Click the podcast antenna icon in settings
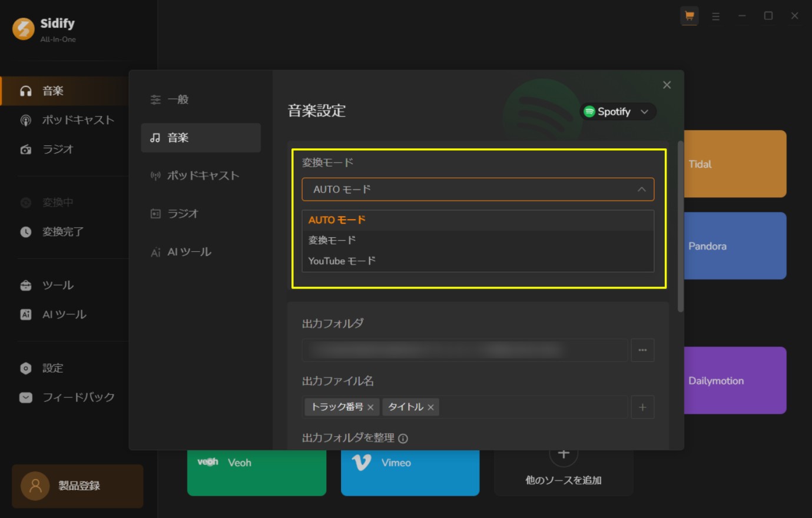 click(155, 176)
